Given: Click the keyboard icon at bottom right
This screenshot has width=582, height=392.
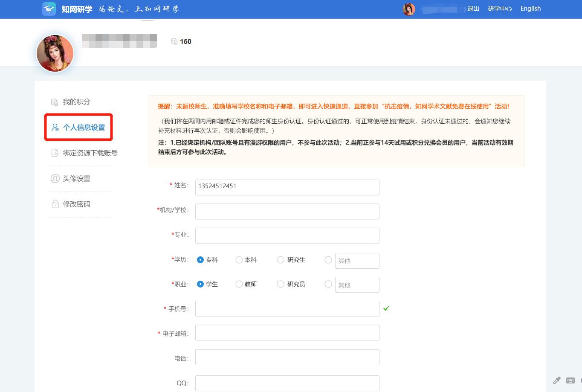Looking at the screenshot, I should pyautogui.click(x=570, y=380).
